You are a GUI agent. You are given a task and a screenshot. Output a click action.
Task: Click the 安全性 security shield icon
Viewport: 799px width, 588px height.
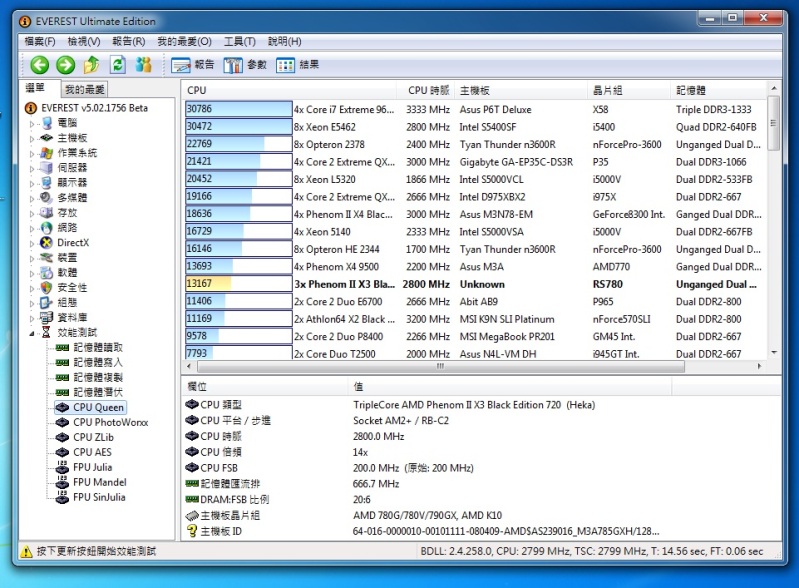(46, 287)
